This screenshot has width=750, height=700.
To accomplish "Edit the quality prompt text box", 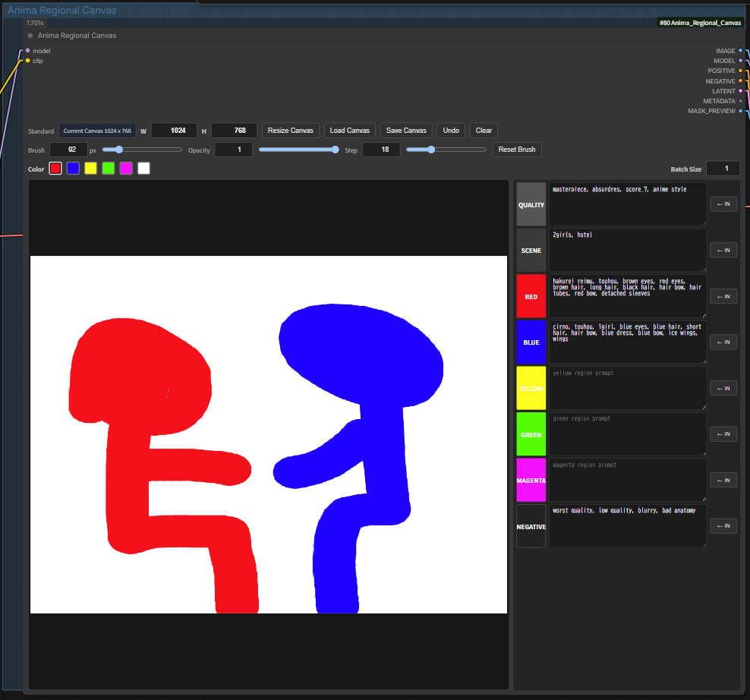I will [x=628, y=204].
